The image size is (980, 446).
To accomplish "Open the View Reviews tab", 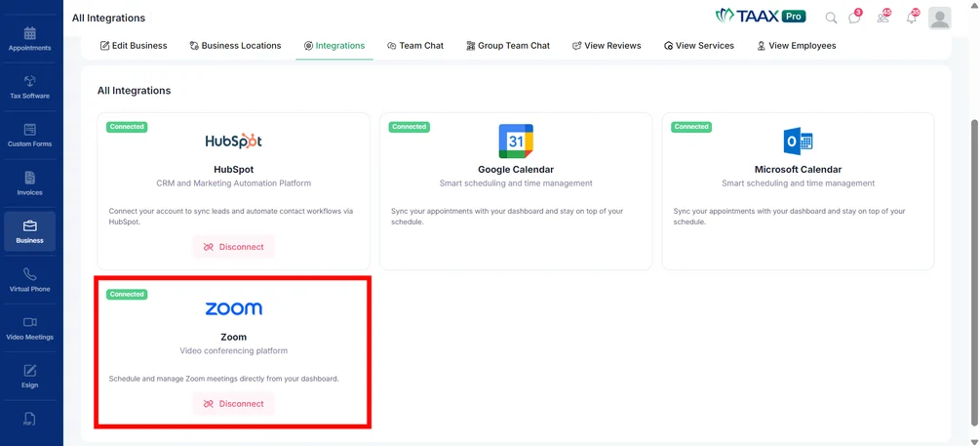I will pos(607,46).
